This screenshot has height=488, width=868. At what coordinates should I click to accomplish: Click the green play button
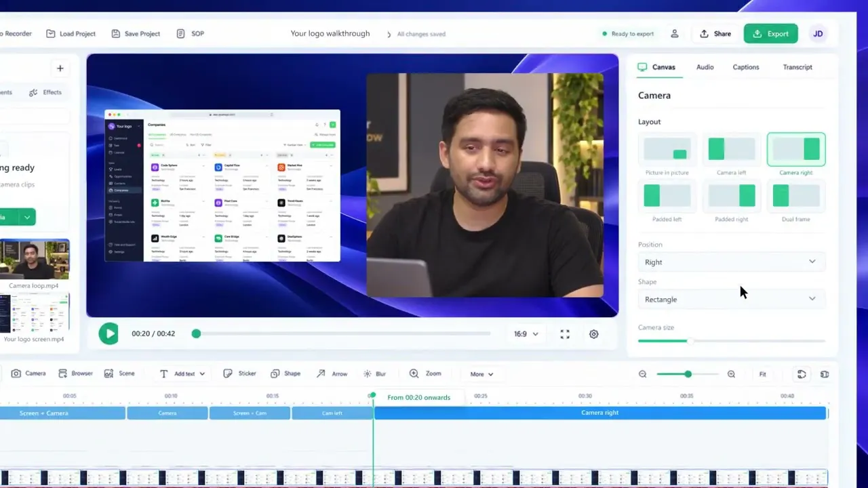point(108,333)
